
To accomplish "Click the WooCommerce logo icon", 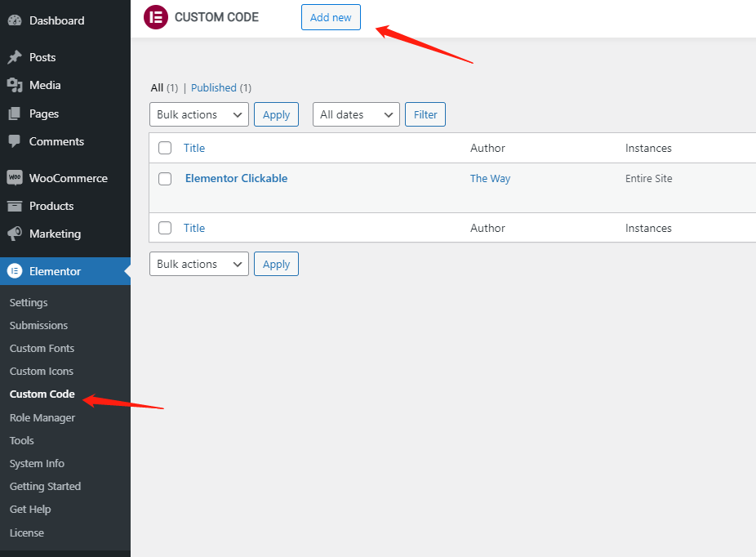I will coord(15,177).
